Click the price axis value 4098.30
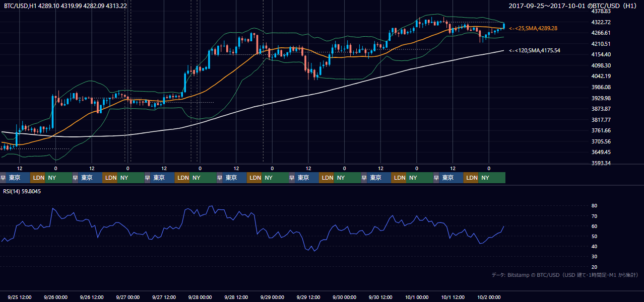The width and height of the screenshot is (644, 302). (x=600, y=65)
